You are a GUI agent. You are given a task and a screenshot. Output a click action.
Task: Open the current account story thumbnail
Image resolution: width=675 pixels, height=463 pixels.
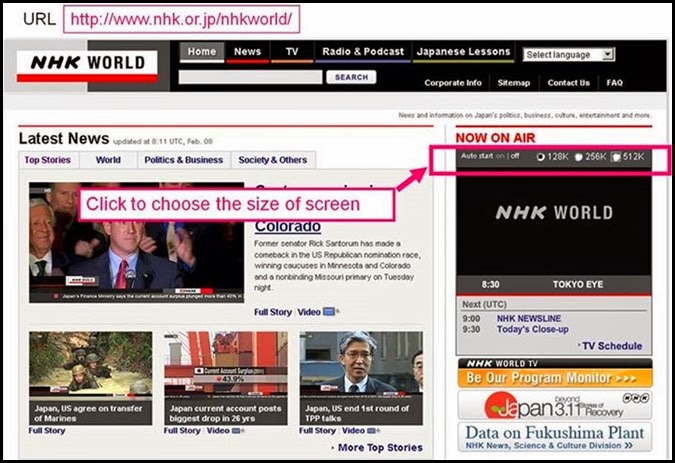[226, 364]
